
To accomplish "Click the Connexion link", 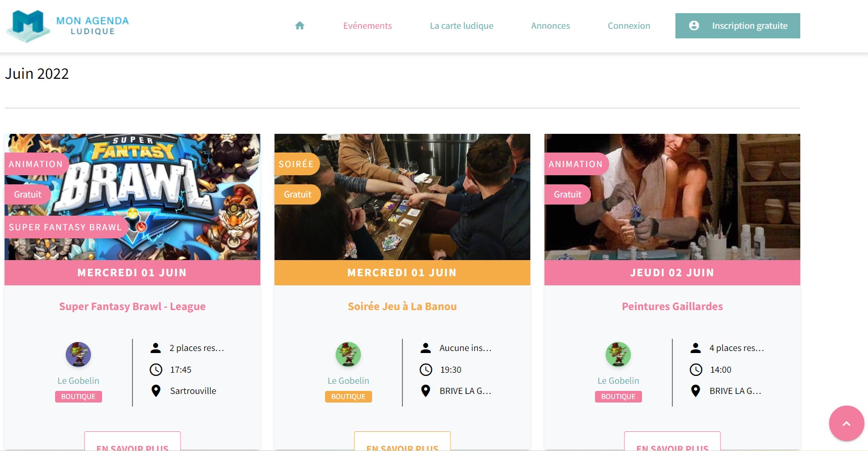I will (x=629, y=26).
